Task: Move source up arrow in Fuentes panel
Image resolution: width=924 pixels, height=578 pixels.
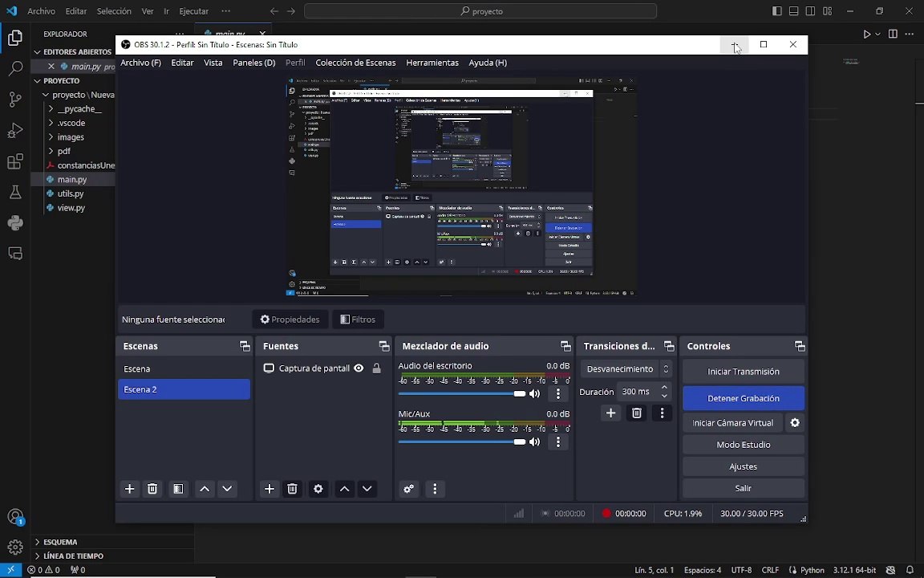Action: 345,489
